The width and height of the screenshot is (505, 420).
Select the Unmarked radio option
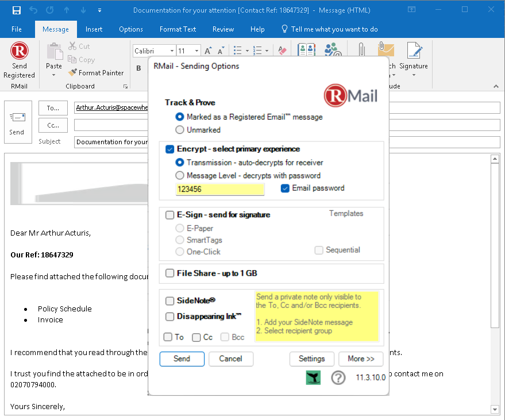[180, 130]
